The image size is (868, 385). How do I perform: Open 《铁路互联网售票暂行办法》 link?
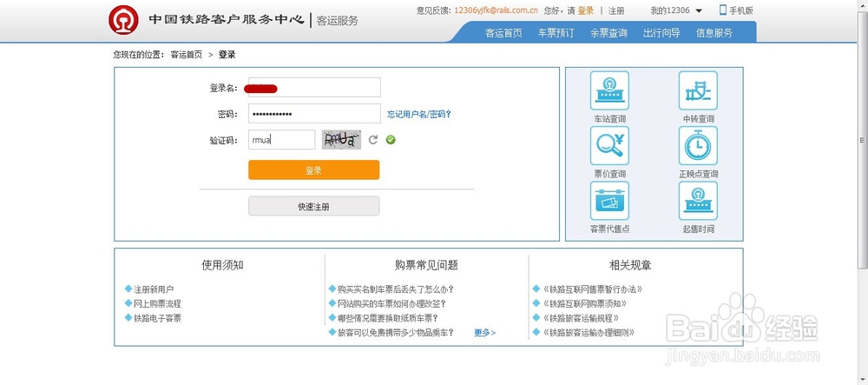(592, 289)
